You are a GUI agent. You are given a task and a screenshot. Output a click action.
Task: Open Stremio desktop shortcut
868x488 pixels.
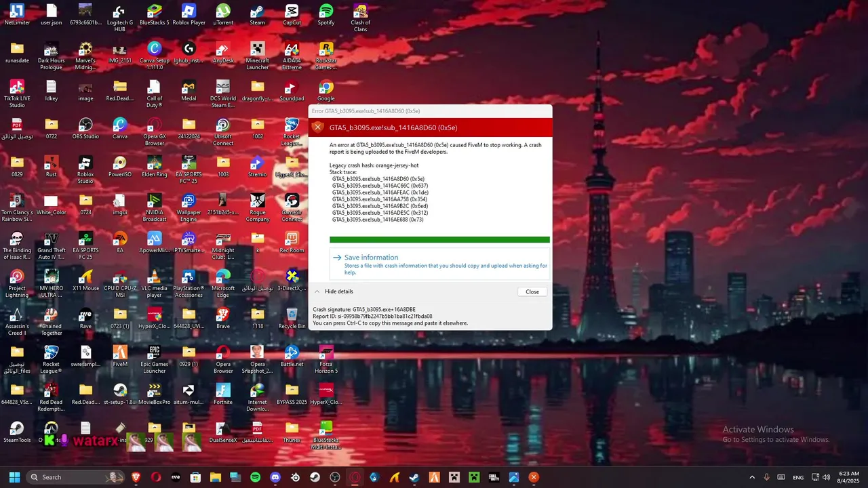tap(258, 167)
